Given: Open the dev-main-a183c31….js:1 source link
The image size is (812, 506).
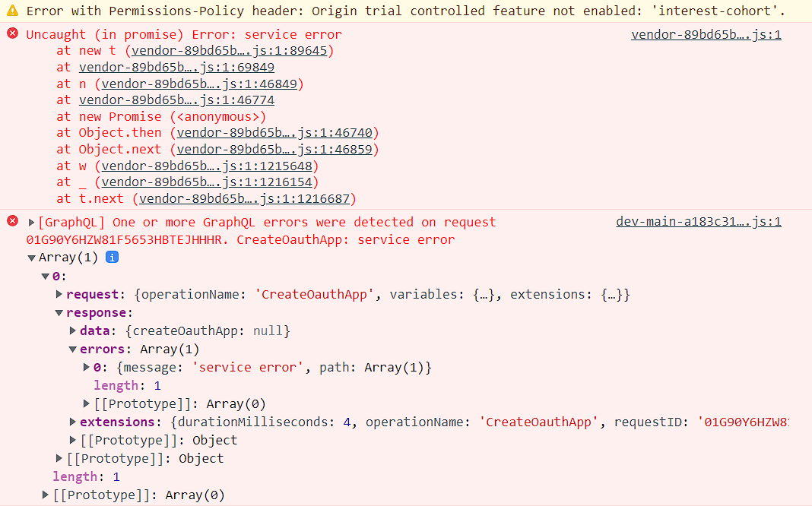Looking at the screenshot, I should tap(698, 221).
